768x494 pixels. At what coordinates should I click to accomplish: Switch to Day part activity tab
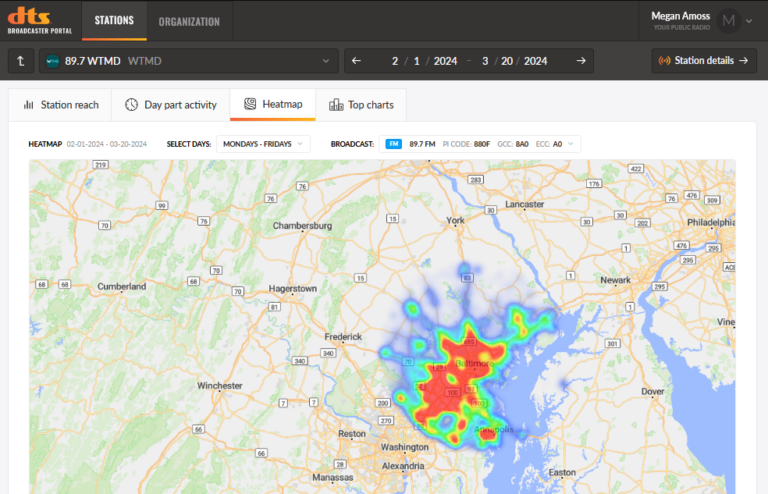(170, 105)
